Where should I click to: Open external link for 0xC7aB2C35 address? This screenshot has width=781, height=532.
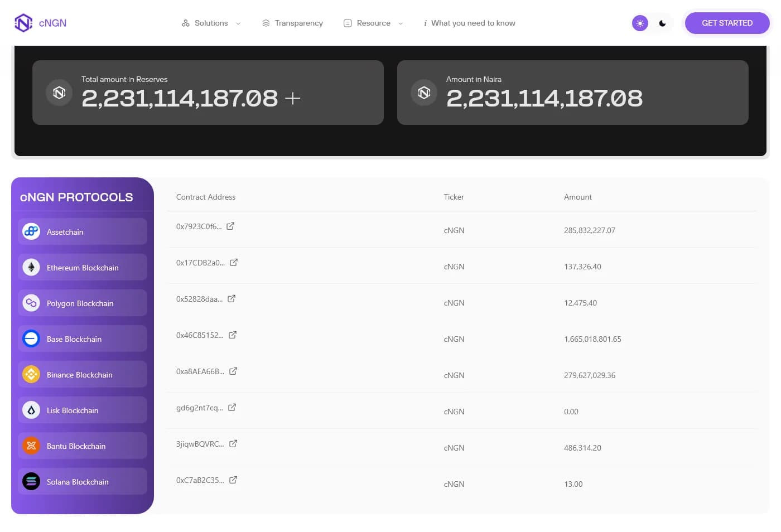(x=233, y=480)
